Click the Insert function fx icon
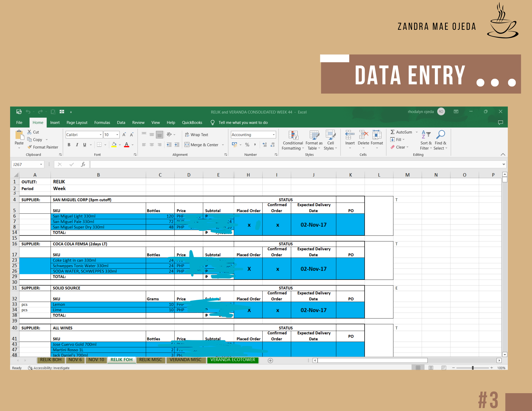Image resolution: width=532 pixels, height=411 pixels. 83,164
